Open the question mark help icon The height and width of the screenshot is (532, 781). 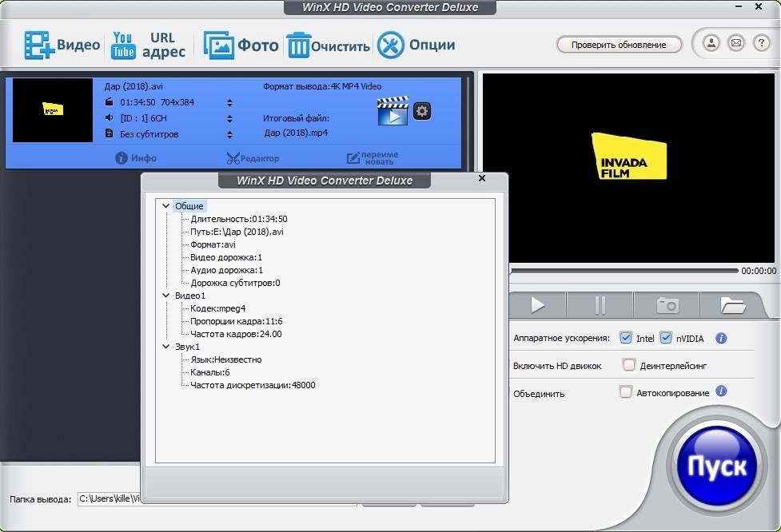click(x=761, y=43)
